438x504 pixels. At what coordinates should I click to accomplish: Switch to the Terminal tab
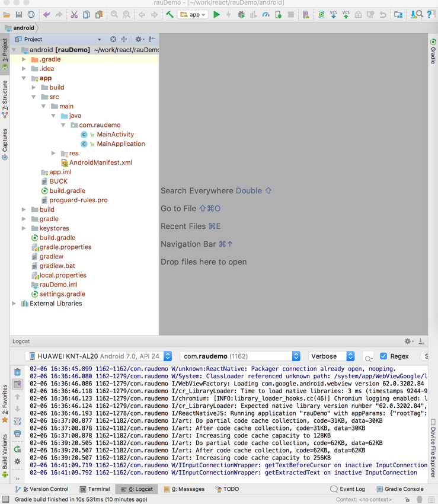click(x=95, y=489)
